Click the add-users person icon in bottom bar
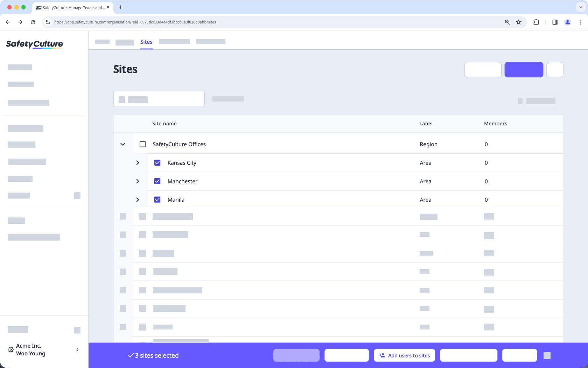 381,355
